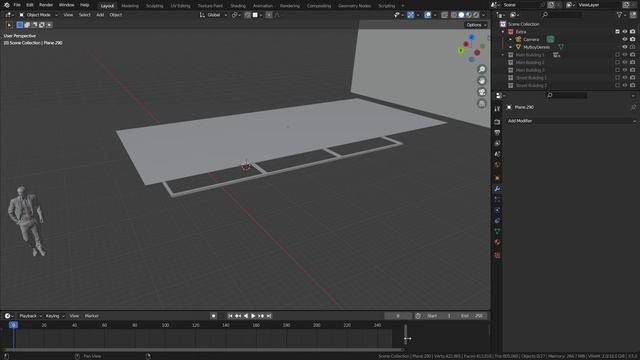The height and width of the screenshot is (360, 640).
Task: Switch to the Shading workspace tab
Action: pyautogui.click(x=238, y=6)
